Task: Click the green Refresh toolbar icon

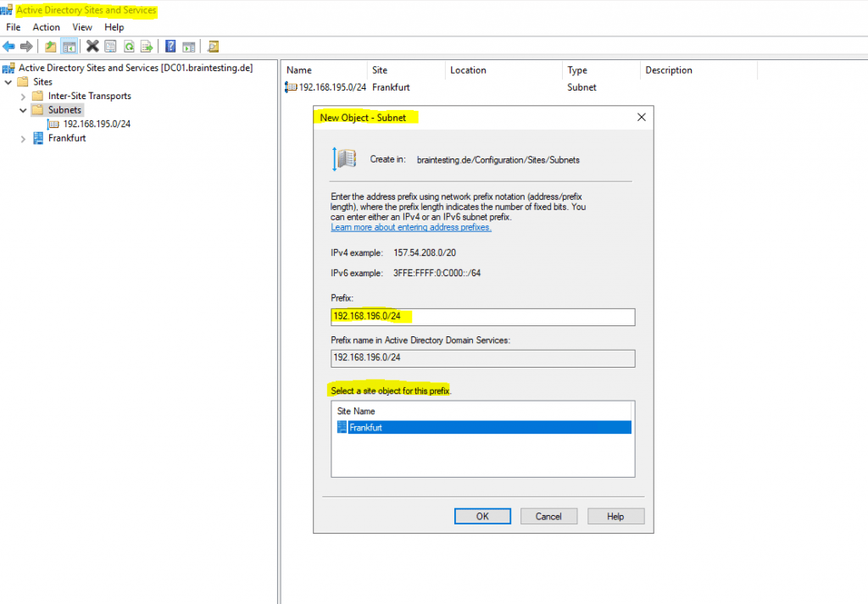Action: pos(129,47)
